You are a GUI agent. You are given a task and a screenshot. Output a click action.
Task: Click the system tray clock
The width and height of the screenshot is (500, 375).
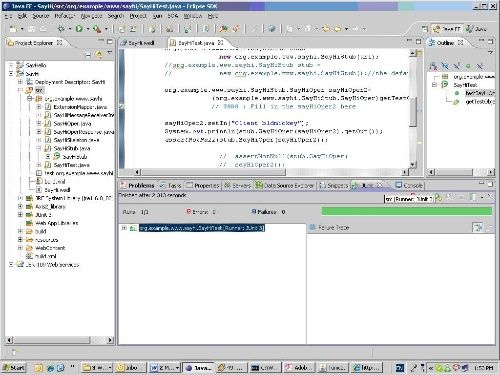coord(483,368)
